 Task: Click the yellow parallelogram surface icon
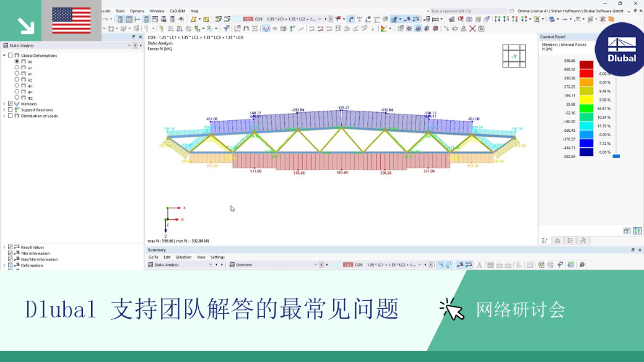[193, 19]
